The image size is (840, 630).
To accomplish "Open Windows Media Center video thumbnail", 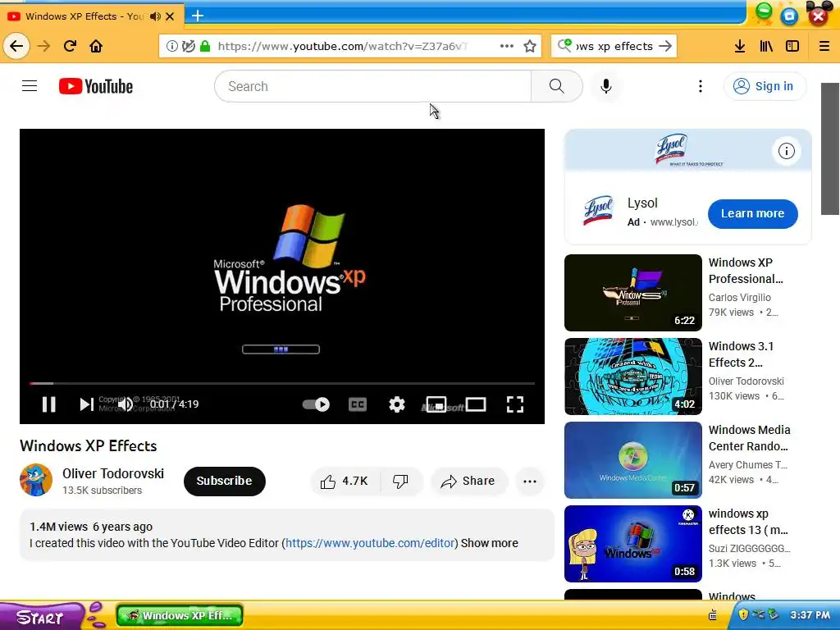I will pyautogui.click(x=633, y=459).
